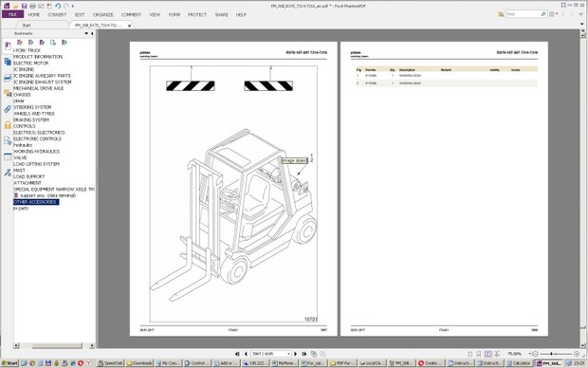Go to the first page
Image resolution: width=588 pixels, height=368 pixels.
(237, 354)
